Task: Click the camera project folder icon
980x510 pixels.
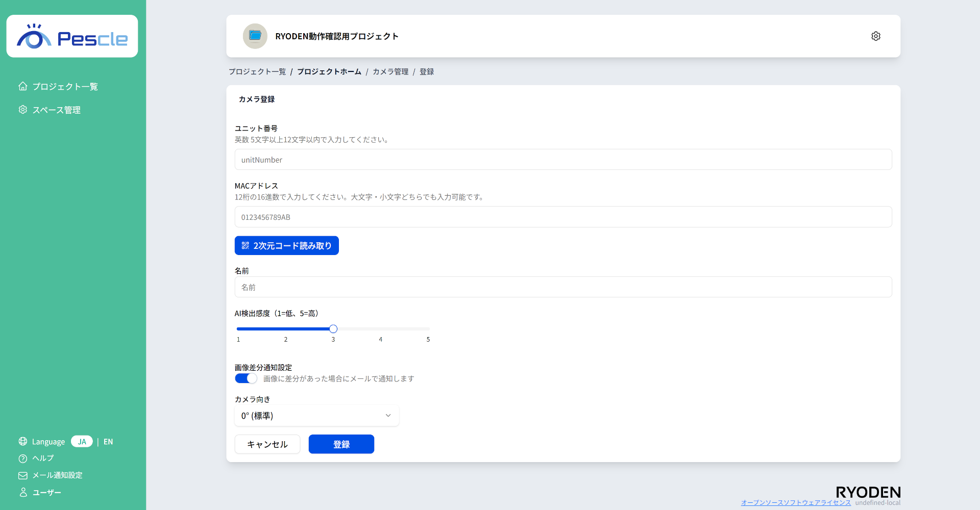Action: (x=255, y=36)
